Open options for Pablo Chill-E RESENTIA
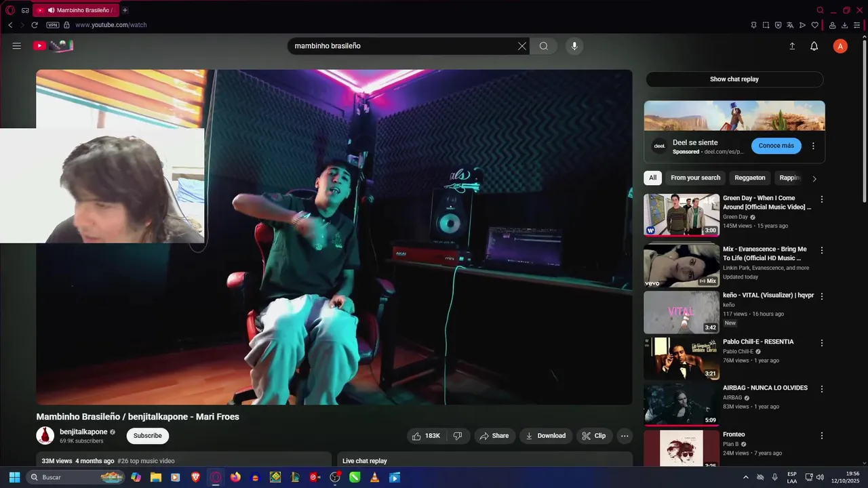 (822, 343)
